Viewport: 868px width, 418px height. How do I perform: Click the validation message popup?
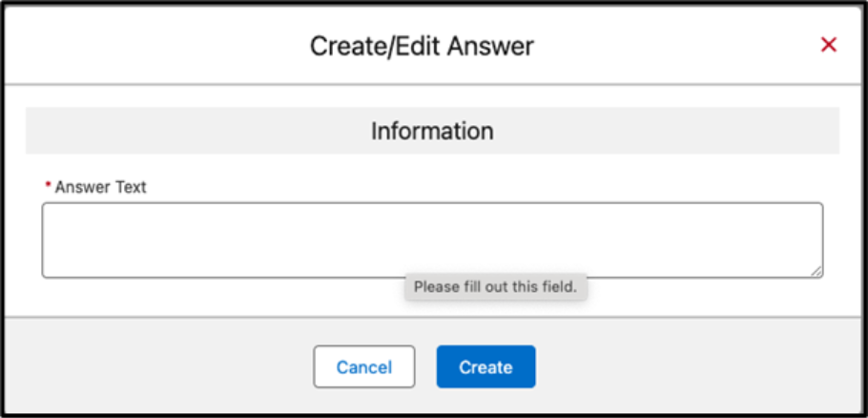tap(495, 286)
